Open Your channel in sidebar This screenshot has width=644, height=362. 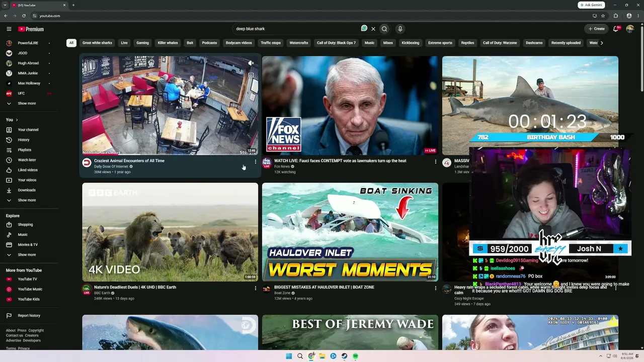click(x=29, y=130)
